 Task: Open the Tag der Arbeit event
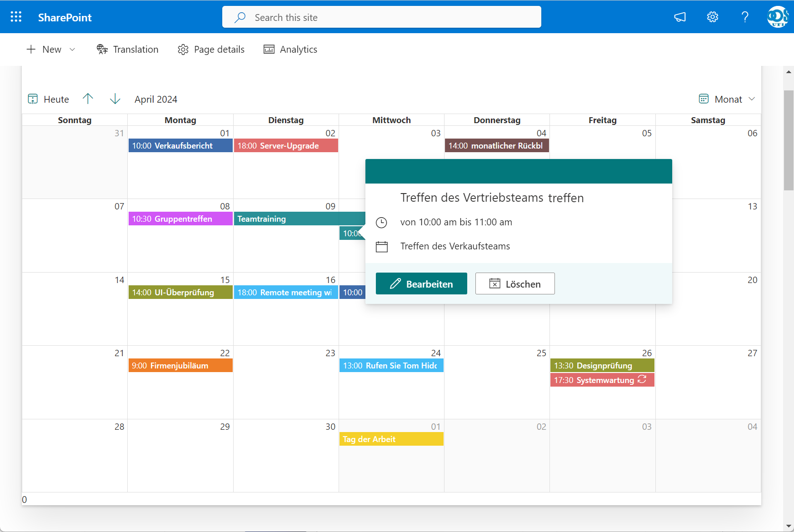pyautogui.click(x=391, y=439)
